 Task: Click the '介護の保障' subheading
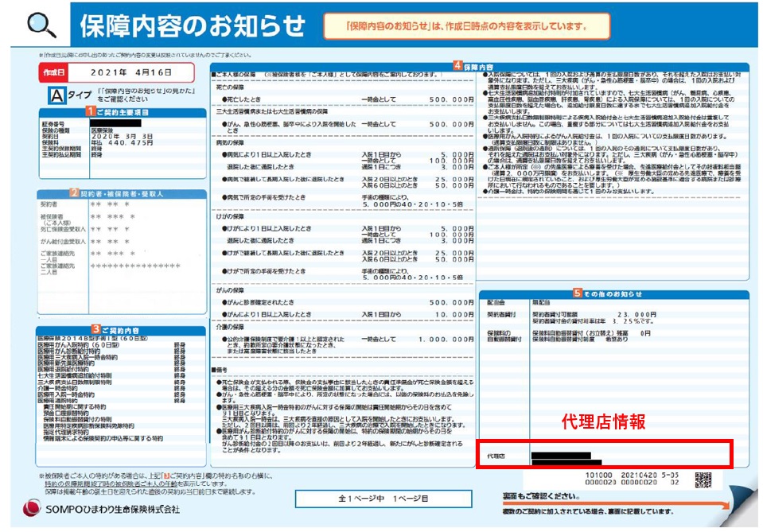tap(230, 327)
